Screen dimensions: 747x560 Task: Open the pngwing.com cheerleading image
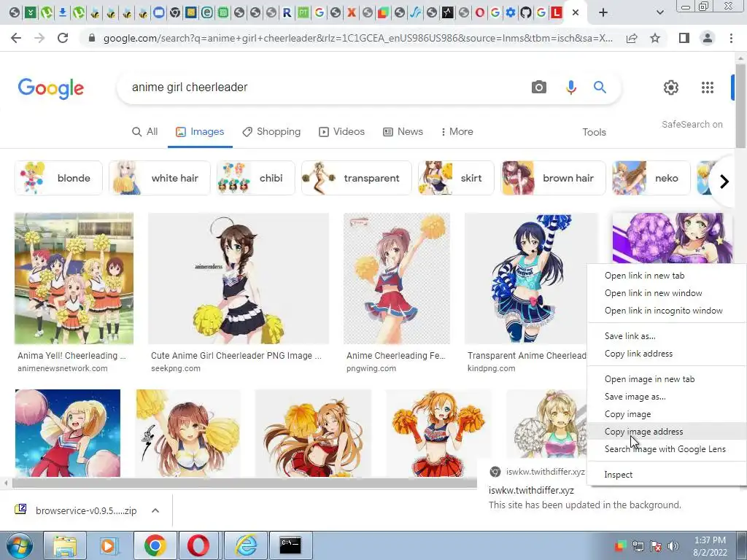[396, 279]
